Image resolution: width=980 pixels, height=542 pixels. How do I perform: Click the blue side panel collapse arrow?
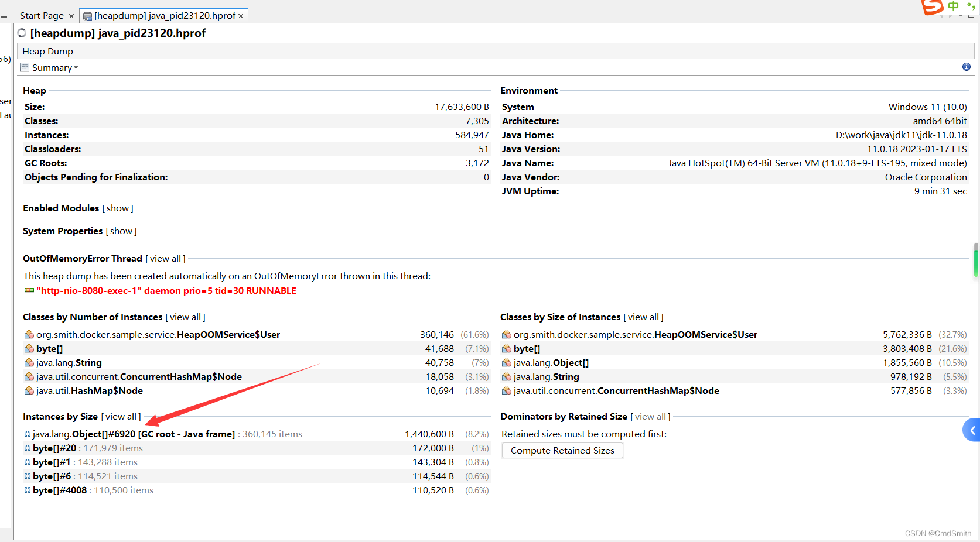[972, 430]
